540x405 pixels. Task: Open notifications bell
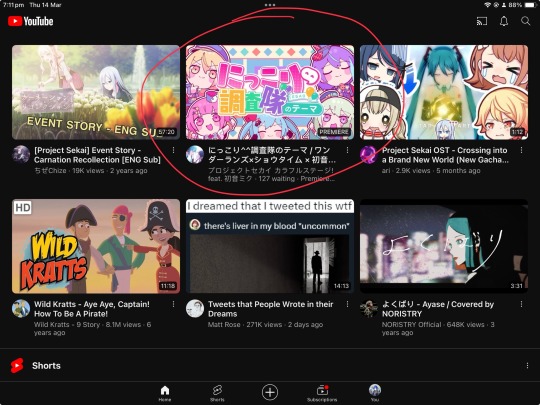tap(504, 21)
